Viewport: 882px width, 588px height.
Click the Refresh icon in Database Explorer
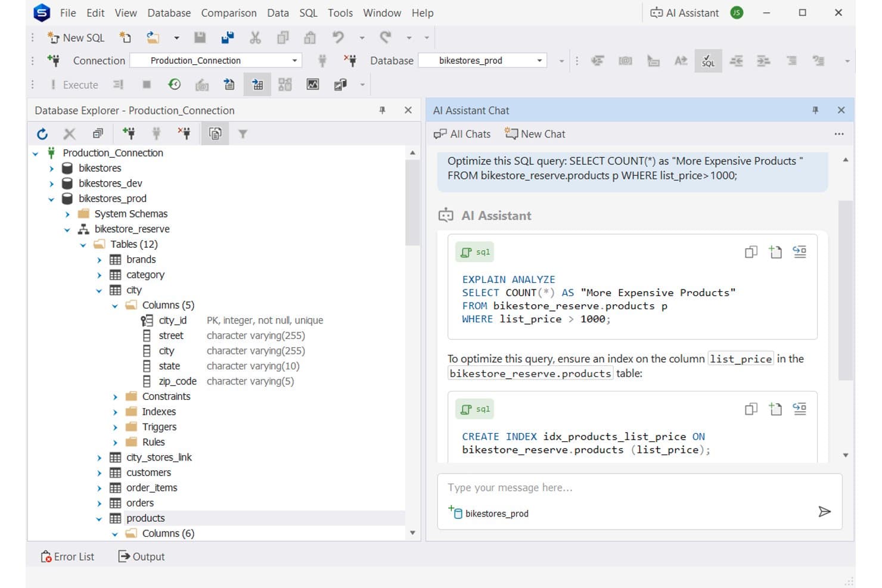pyautogui.click(x=42, y=134)
